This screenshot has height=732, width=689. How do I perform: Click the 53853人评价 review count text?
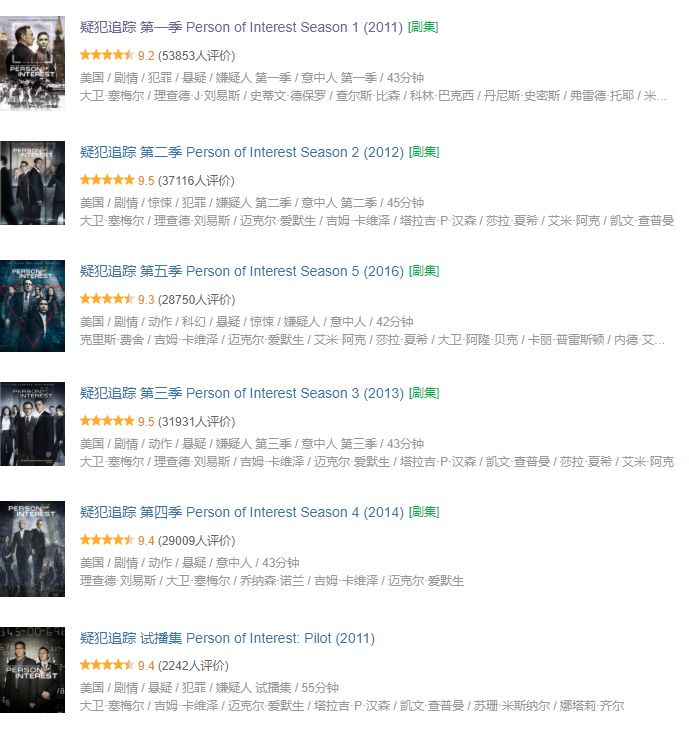pyautogui.click(x=197, y=56)
